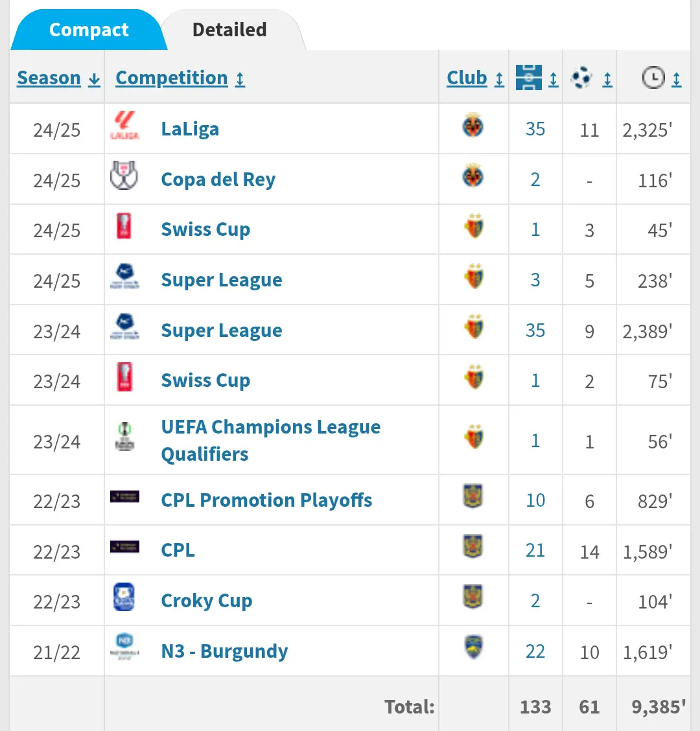Switch to the Detailed tab
The width and height of the screenshot is (700, 731).
pos(229,30)
